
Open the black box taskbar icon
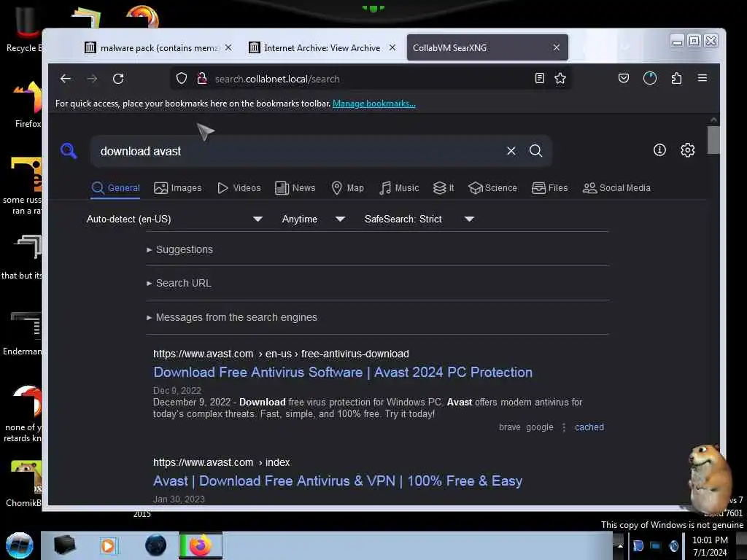pos(64,545)
